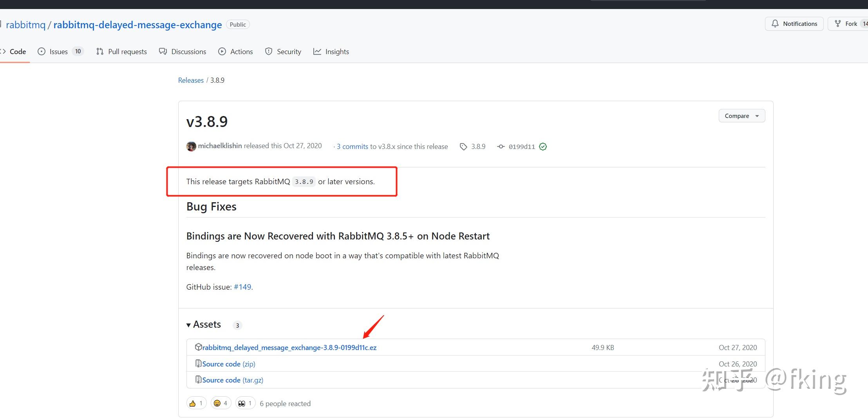Collapse the Assets section
This screenshot has height=419, width=868.
point(204,325)
